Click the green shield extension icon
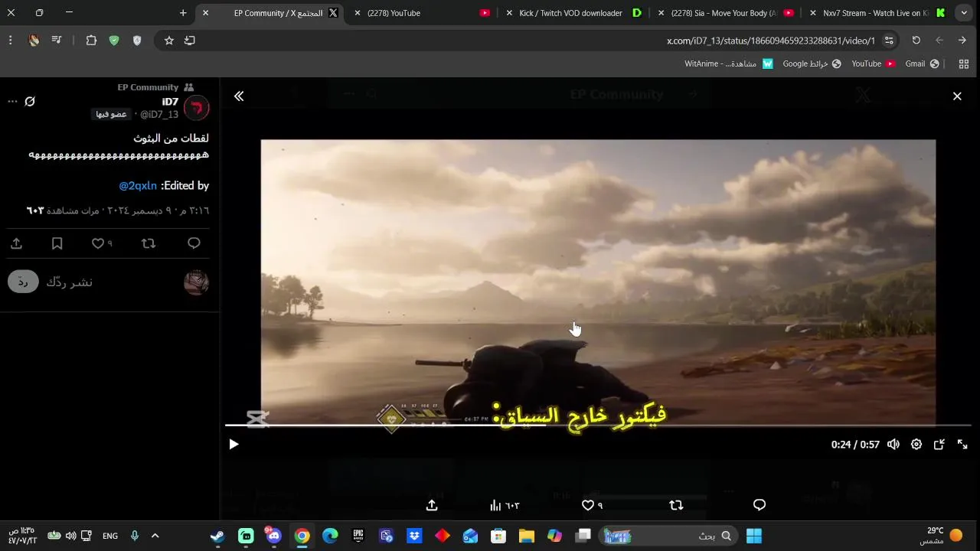Viewport: 980px width, 551px height. 114,41
